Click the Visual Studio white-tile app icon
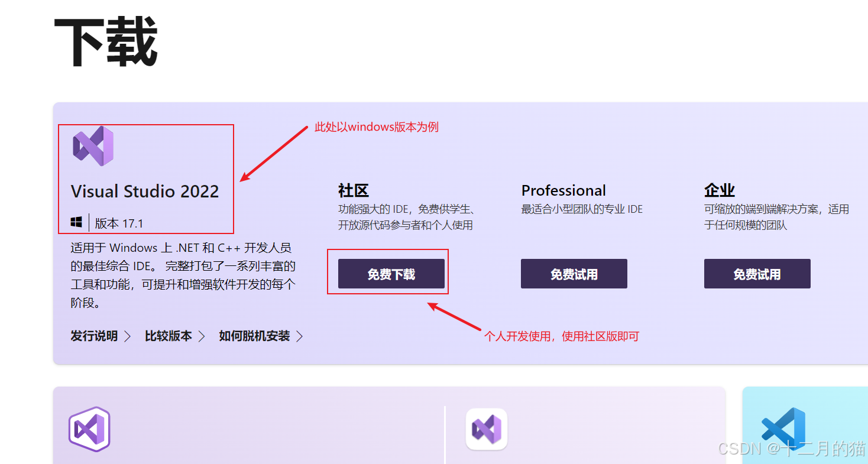Viewport: 868px width, 464px height. click(487, 429)
